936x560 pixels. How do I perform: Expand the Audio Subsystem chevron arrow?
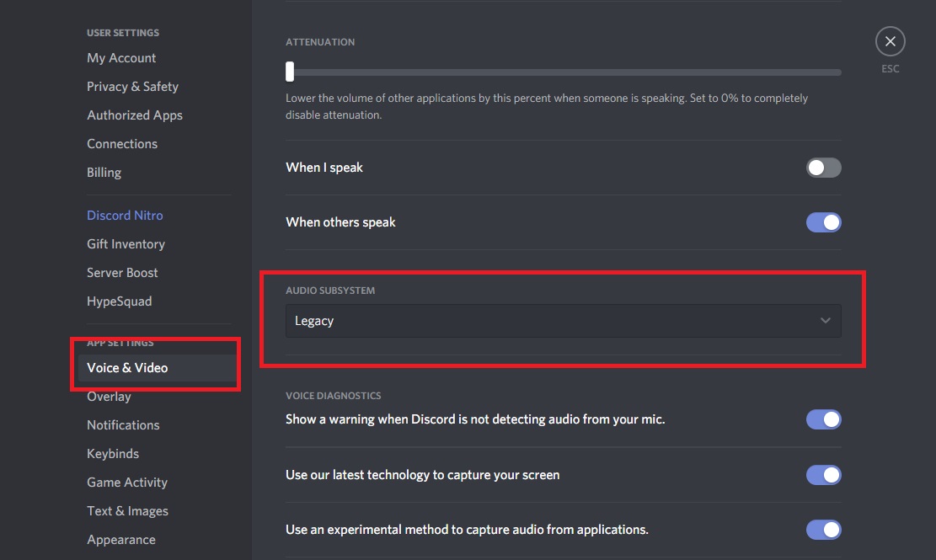pyautogui.click(x=824, y=321)
